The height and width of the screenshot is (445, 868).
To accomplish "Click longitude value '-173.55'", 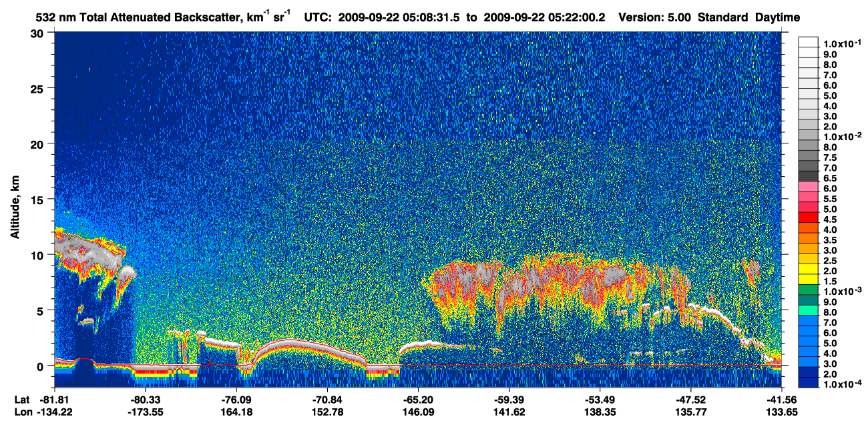I will [146, 412].
